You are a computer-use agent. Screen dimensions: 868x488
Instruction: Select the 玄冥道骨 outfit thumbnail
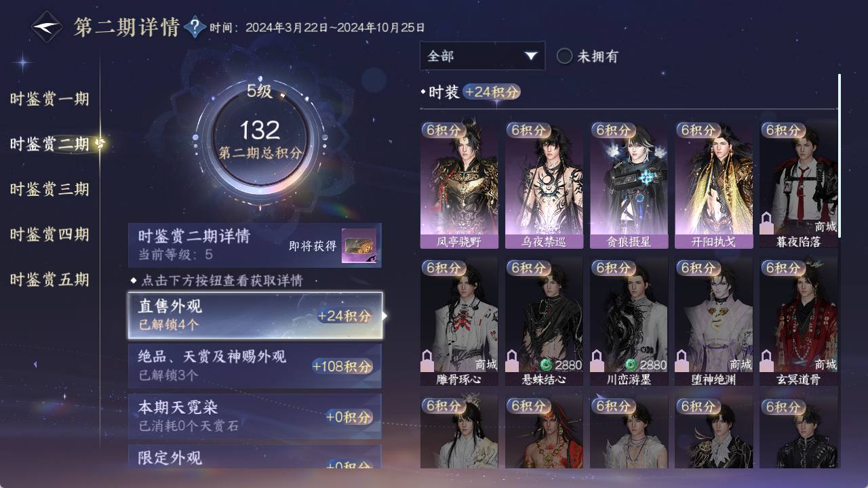[798, 322]
